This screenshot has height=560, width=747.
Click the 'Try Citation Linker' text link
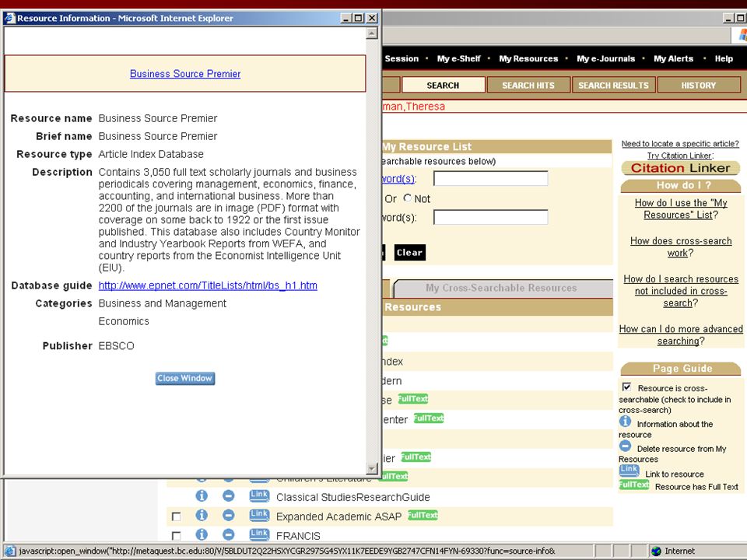679,156
